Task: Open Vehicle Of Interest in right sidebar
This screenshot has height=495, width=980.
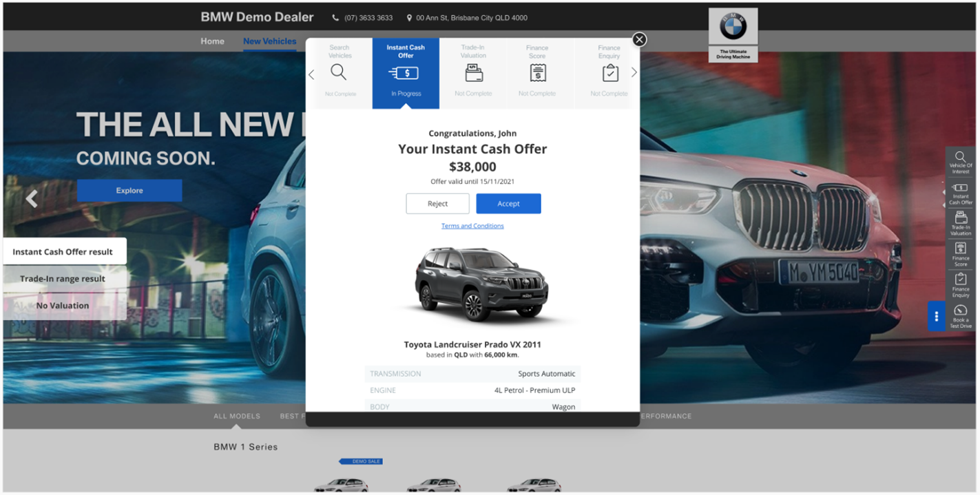Action: tap(960, 163)
